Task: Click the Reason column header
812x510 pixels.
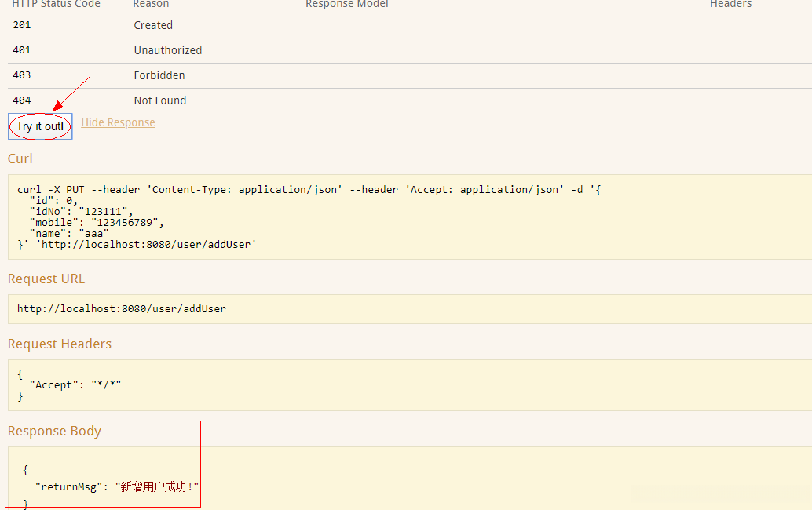Action: (151, 5)
